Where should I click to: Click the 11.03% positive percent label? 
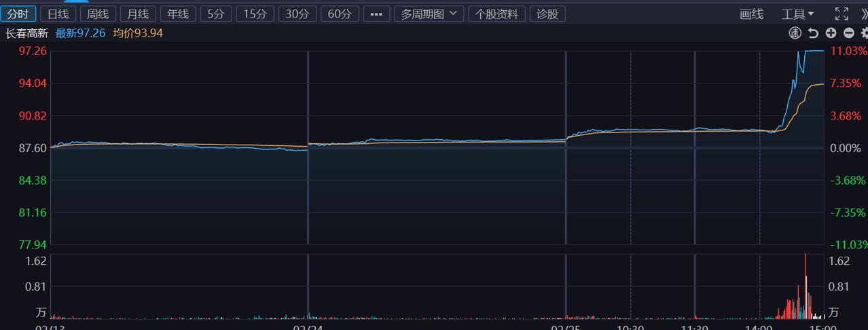tap(848, 51)
